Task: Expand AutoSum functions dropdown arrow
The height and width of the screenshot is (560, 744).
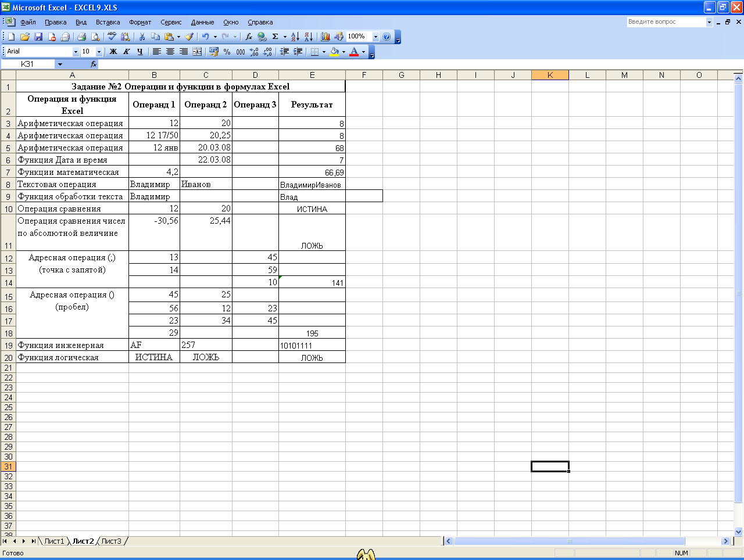Action: 285,37
